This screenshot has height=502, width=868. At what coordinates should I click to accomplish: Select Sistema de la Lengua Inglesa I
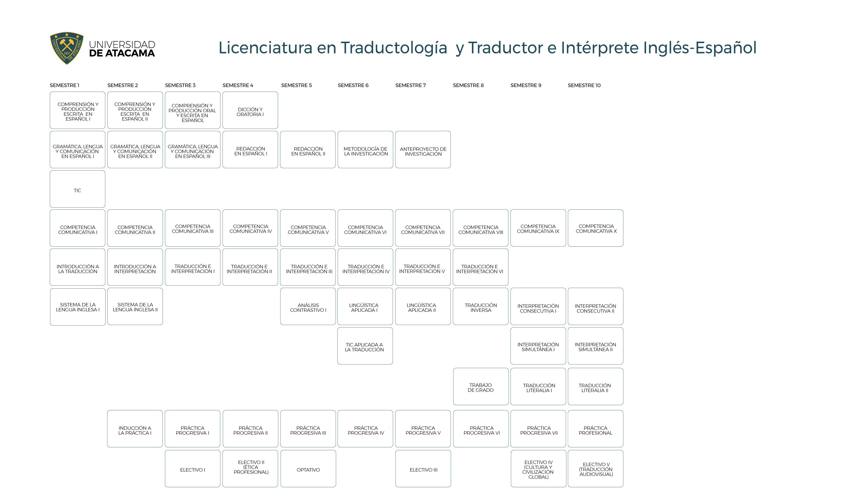78,307
